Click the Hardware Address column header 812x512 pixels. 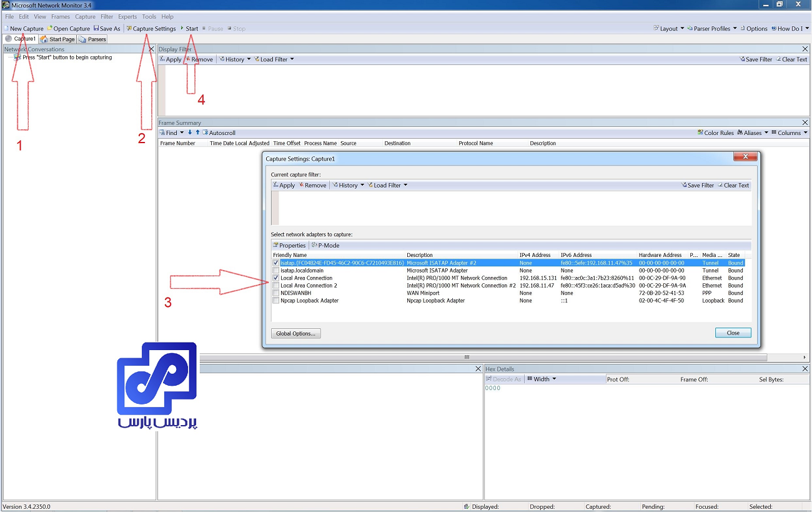click(660, 255)
